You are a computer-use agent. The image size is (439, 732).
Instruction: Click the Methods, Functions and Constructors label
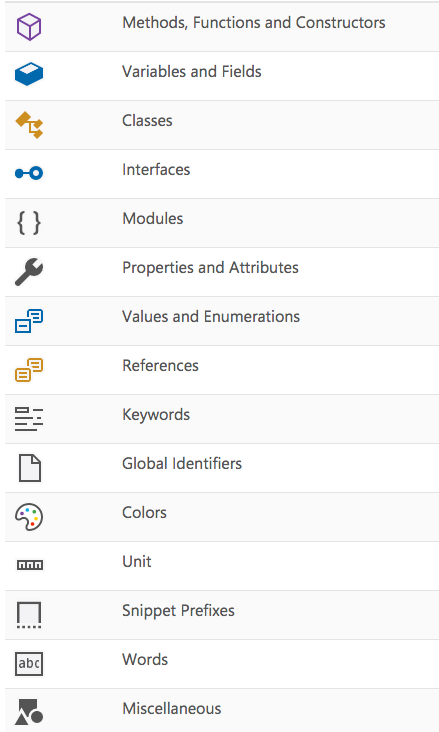coord(254,23)
